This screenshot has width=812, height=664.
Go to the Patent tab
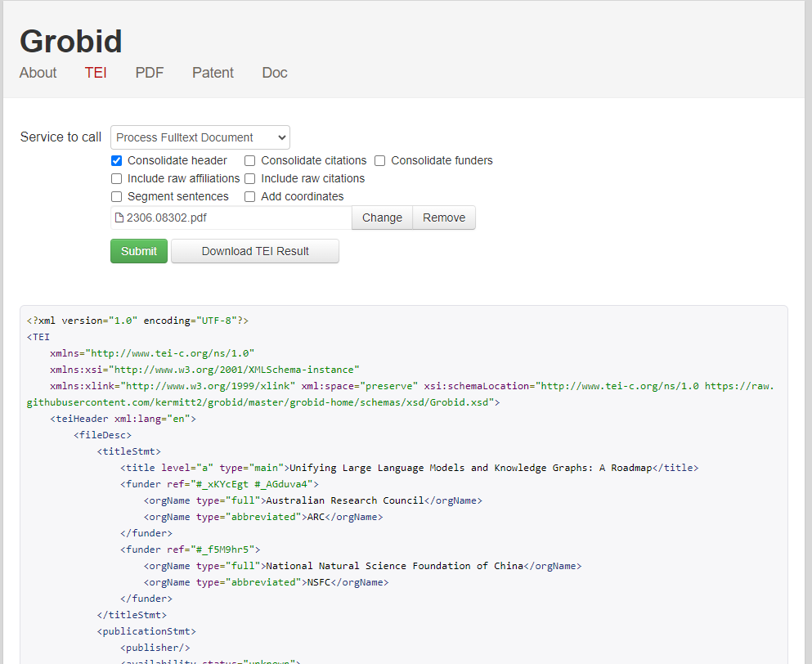point(213,73)
